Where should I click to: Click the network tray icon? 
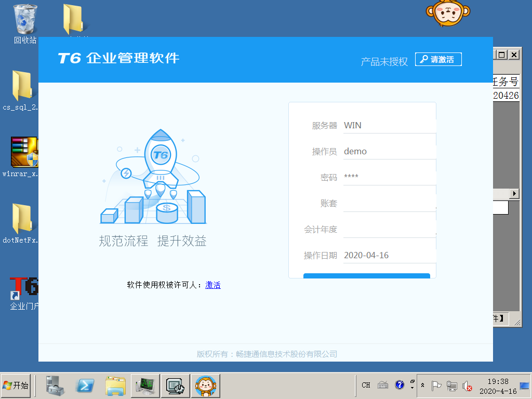[451, 386]
